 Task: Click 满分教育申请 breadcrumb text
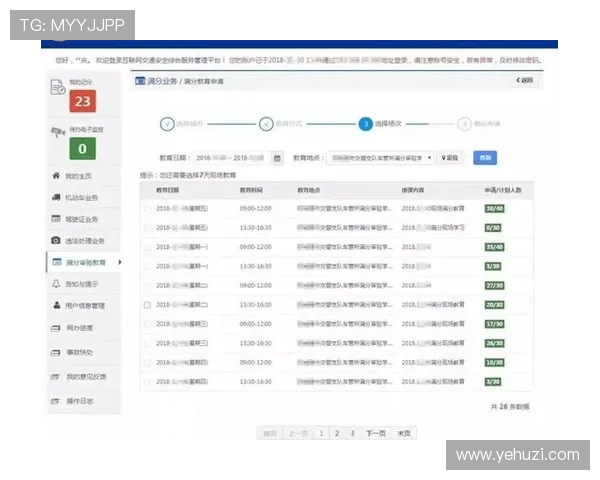click(204, 81)
